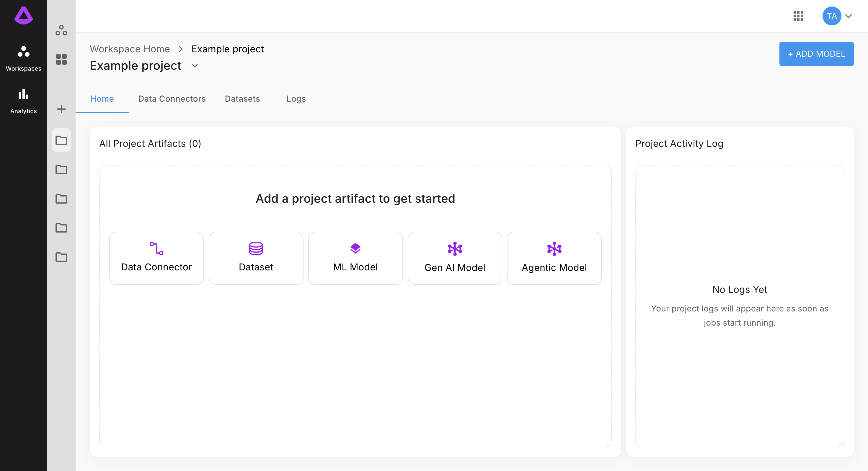Click the ADD MODEL button
This screenshot has height=471, width=868.
[x=816, y=54]
